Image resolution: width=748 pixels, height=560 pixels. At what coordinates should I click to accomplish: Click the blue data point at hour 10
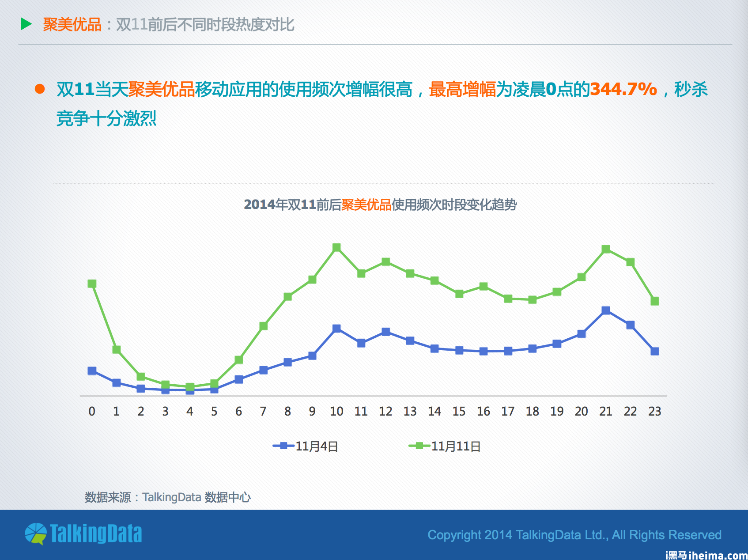[x=336, y=328]
